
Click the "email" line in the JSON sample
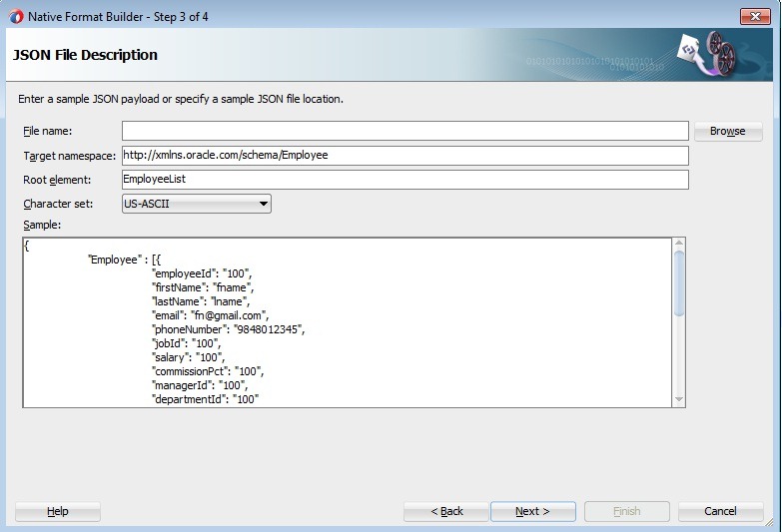point(210,315)
